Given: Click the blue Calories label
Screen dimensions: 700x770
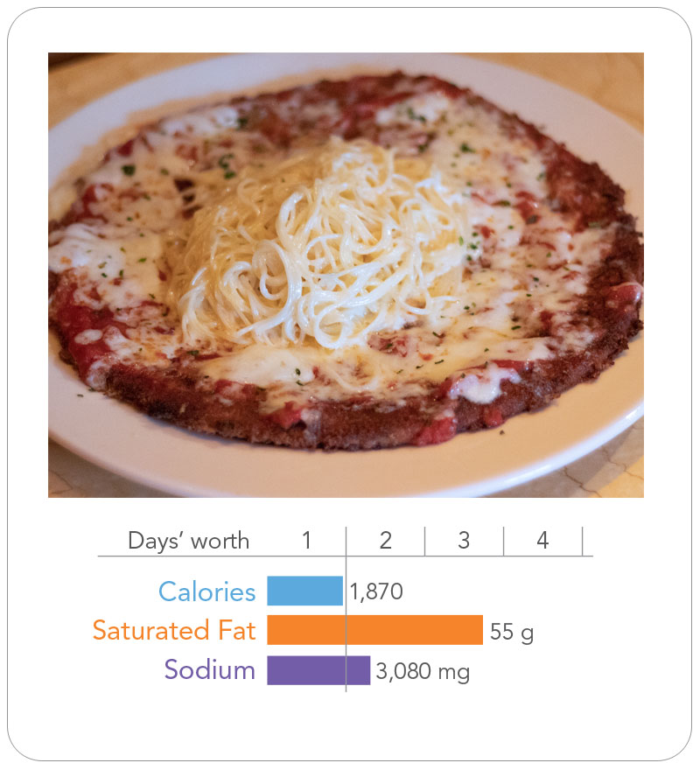Looking at the screenshot, I should pos(207,591).
